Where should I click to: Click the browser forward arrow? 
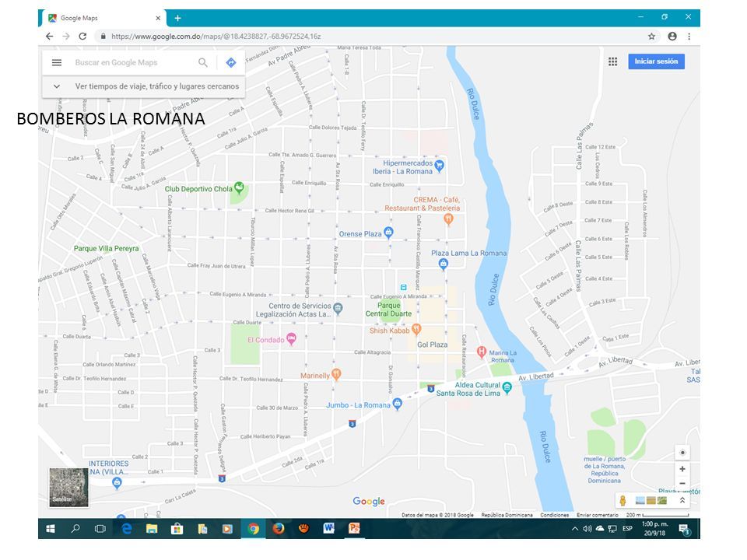point(65,37)
